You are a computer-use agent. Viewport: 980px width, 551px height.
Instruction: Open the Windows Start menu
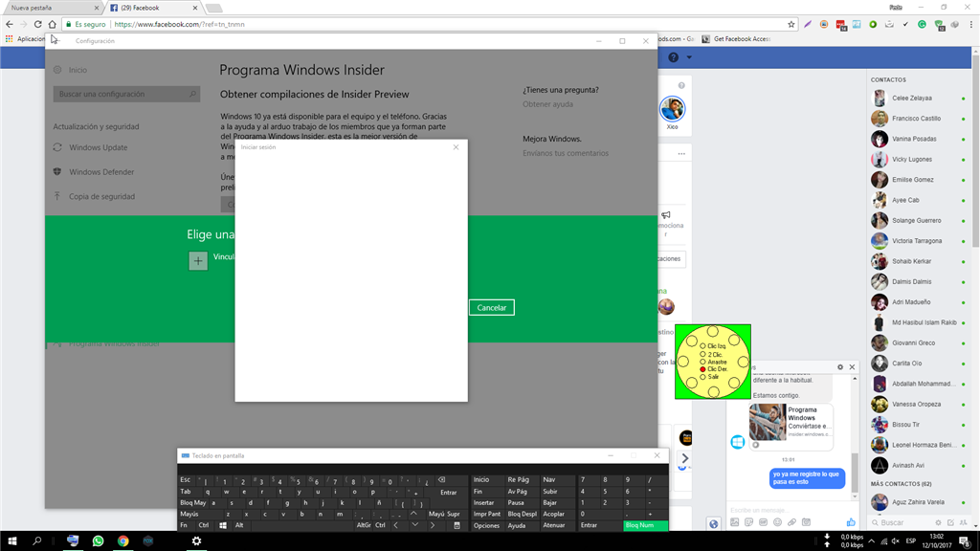click(x=11, y=541)
